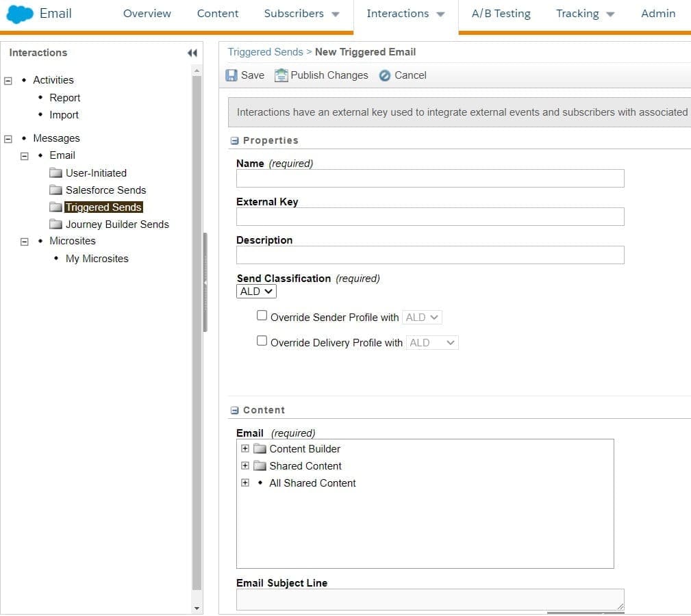Open the Journey Builder Sends folder
Viewport: 691px width, 616px height.
(x=116, y=224)
